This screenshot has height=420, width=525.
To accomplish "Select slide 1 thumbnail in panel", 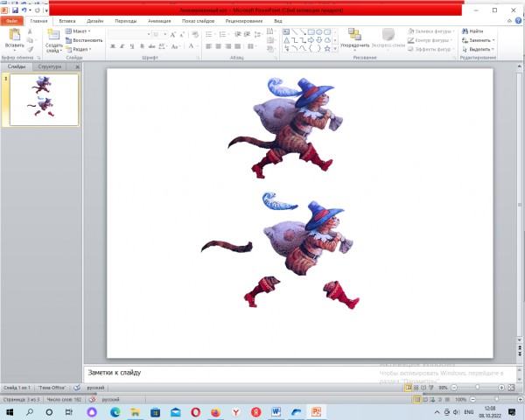I will (x=44, y=100).
